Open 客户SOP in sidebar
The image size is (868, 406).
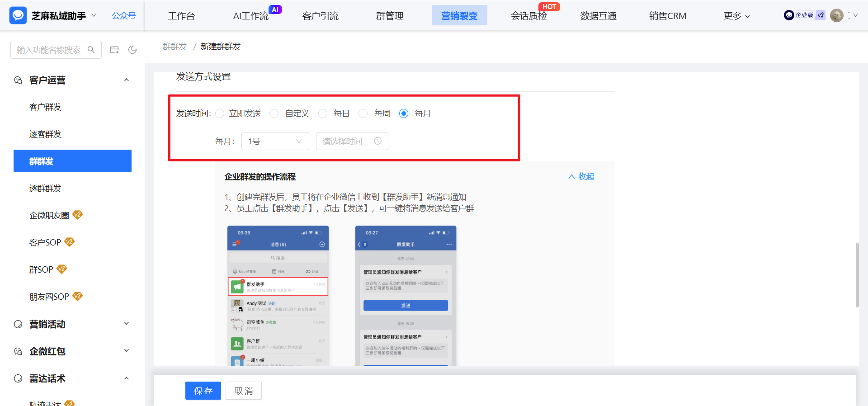tap(45, 243)
